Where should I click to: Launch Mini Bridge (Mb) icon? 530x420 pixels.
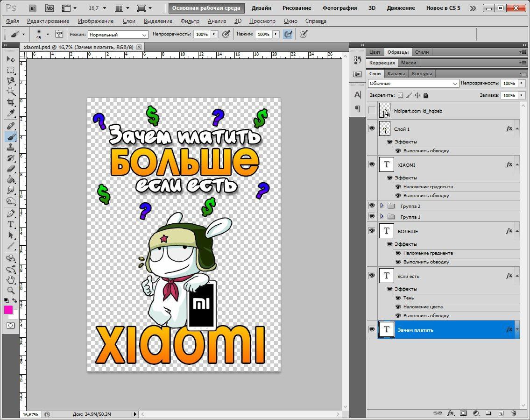[49, 8]
